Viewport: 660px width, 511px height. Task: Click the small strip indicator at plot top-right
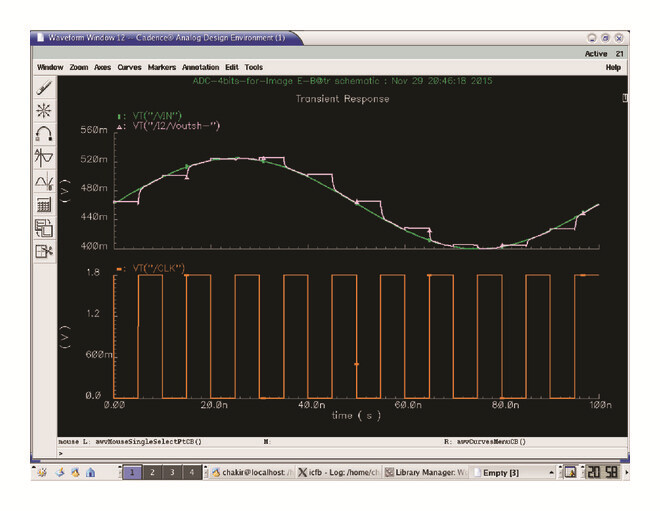pyautogui.click(x=625, y=98)
